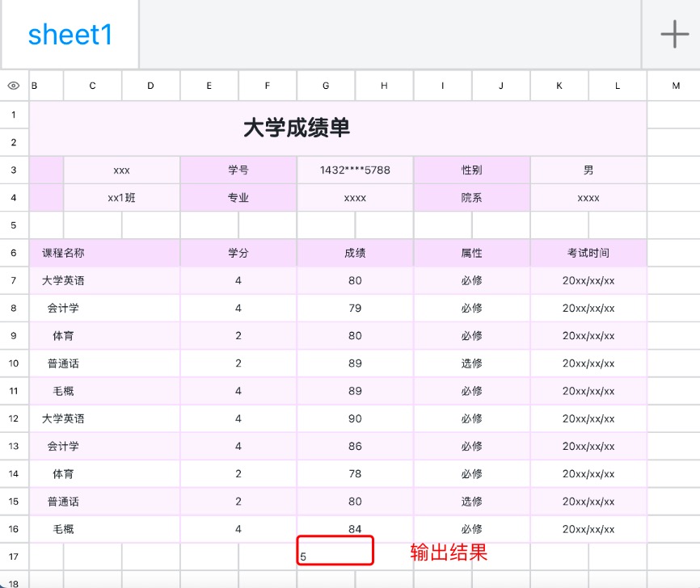Click the 院系 label cell
Image resolution: width=700 pixels, height=588 pixels.
472,198
